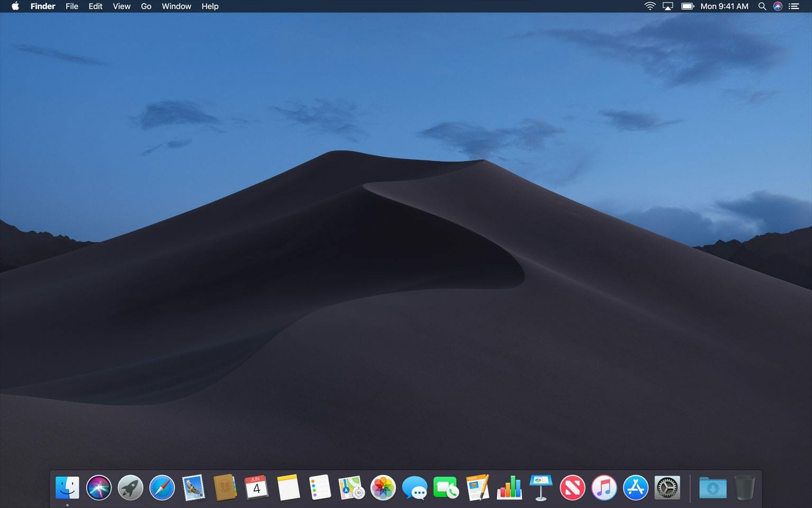Launch Messages from the Dock
This screenshot has width=812, height=508.
point(414,487)
